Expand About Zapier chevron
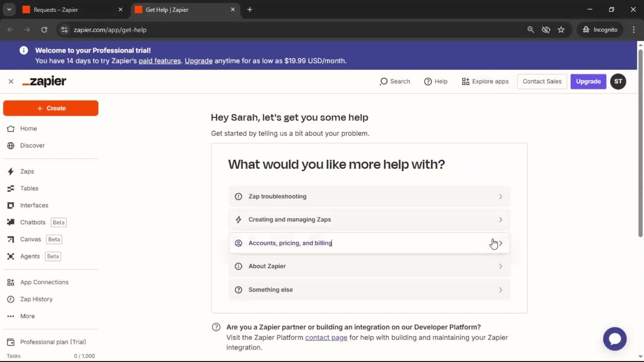This screenshot has height=362, width=644. (x=500, y=266)
